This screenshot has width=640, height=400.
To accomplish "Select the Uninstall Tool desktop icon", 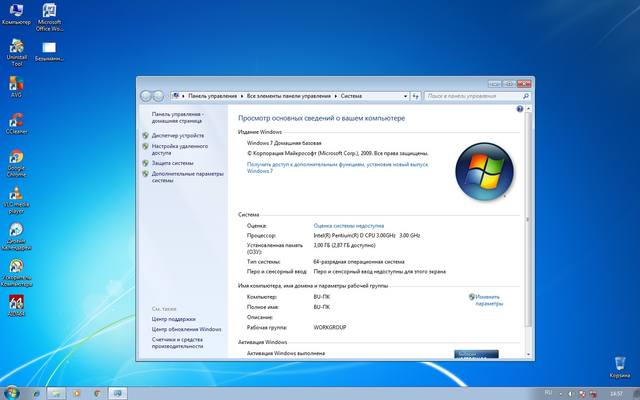I will [16, 53].
